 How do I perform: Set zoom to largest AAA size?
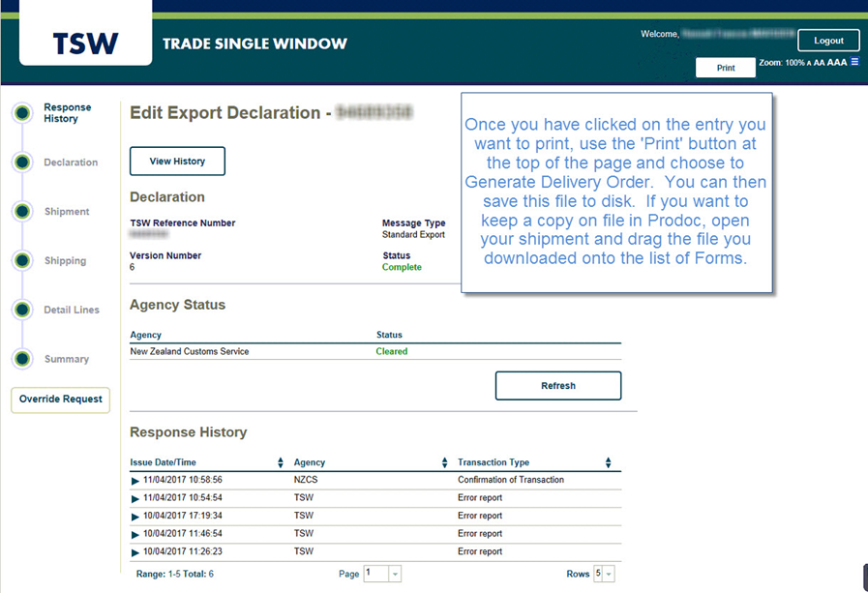pyautogui.click(x=836, y=62)
